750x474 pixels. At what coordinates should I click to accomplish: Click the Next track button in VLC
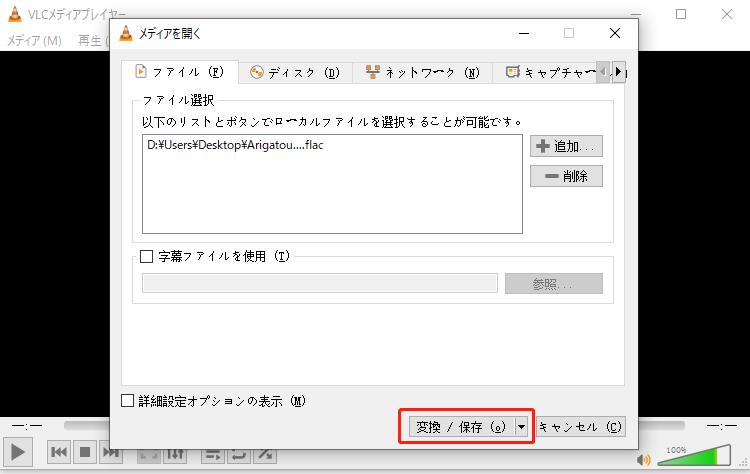pyautogui.click(x=111, y=454)
